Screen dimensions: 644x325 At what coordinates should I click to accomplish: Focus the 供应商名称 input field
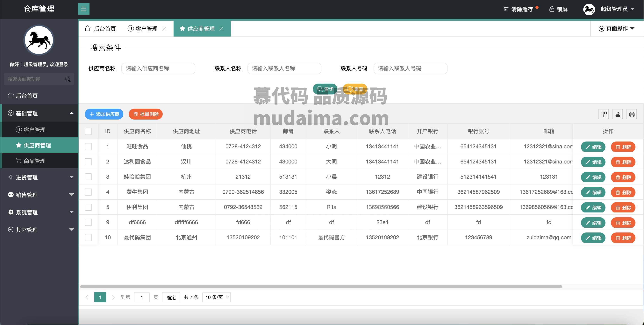[x=158, y=68]
